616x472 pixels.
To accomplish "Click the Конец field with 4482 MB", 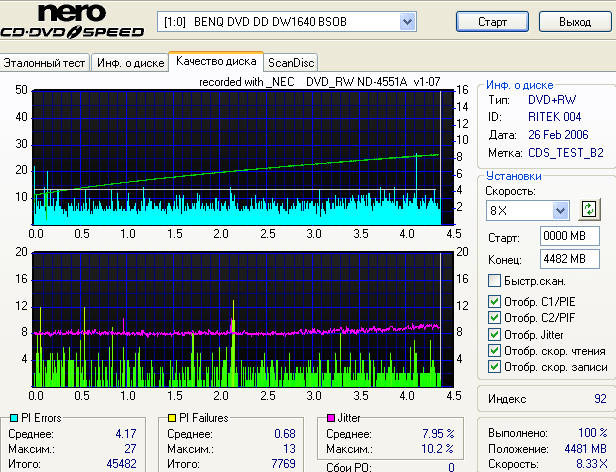I will tap(570, 259).
